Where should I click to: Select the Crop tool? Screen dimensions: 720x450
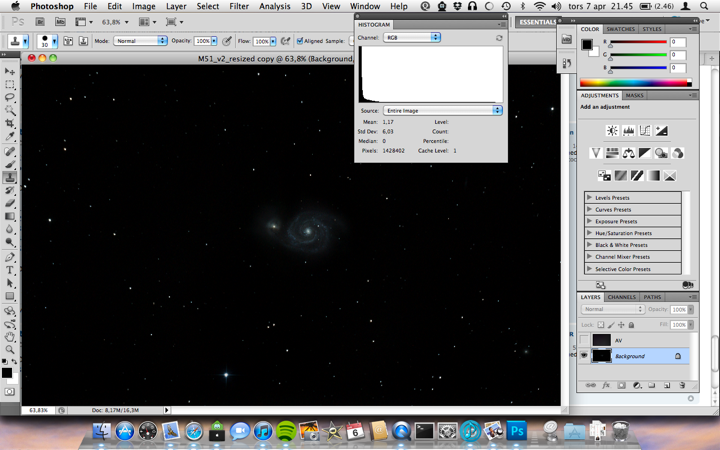click(x=10, y=123)
